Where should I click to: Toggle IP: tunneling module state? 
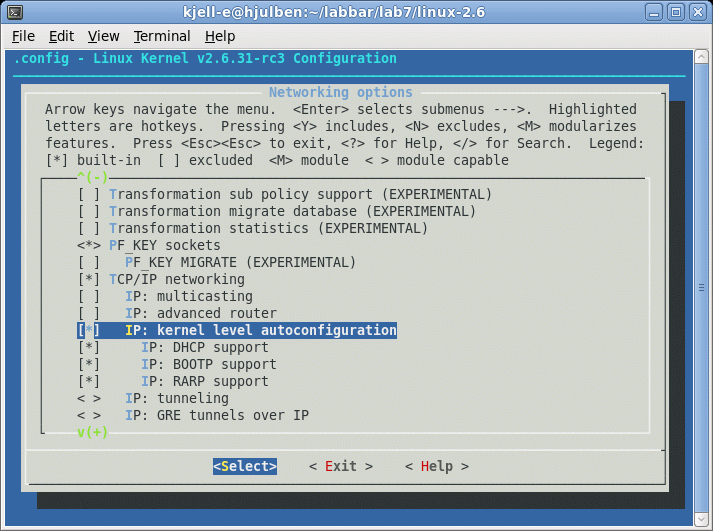[x=89, y=399]
